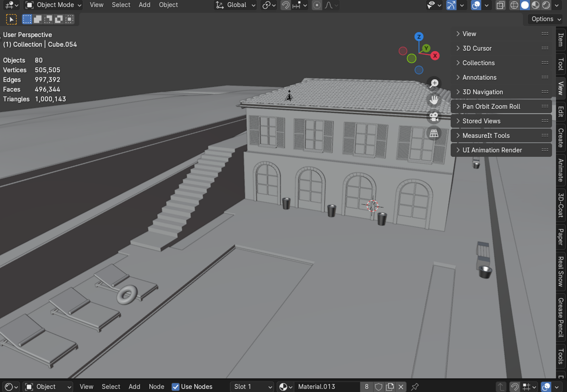
Task: Open the object visibility and selectability dropdown
Action: click(434, 5)
